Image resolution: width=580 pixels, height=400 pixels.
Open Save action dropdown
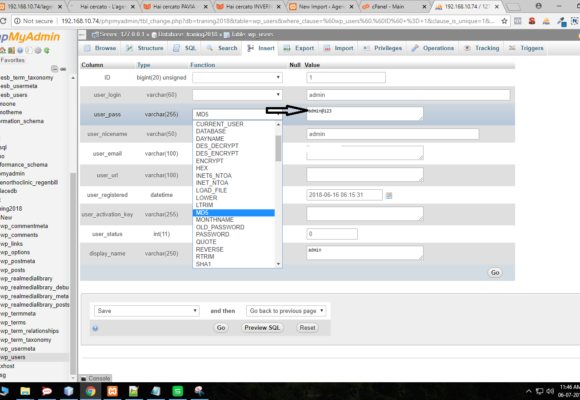coord(146,311)
